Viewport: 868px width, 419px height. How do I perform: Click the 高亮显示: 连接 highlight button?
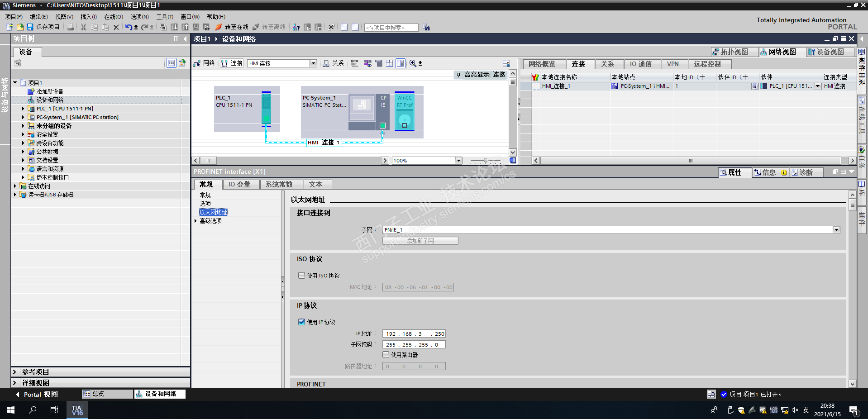pos(481,75)
